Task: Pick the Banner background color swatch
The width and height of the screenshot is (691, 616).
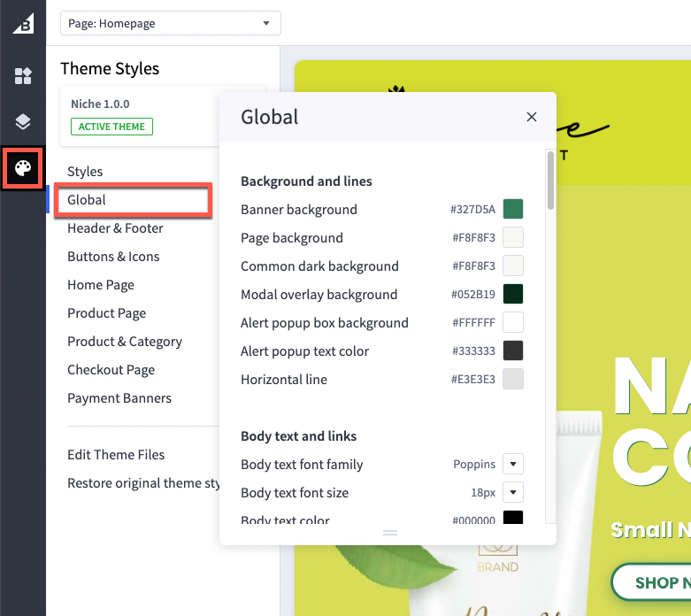Action: (513, 210)
